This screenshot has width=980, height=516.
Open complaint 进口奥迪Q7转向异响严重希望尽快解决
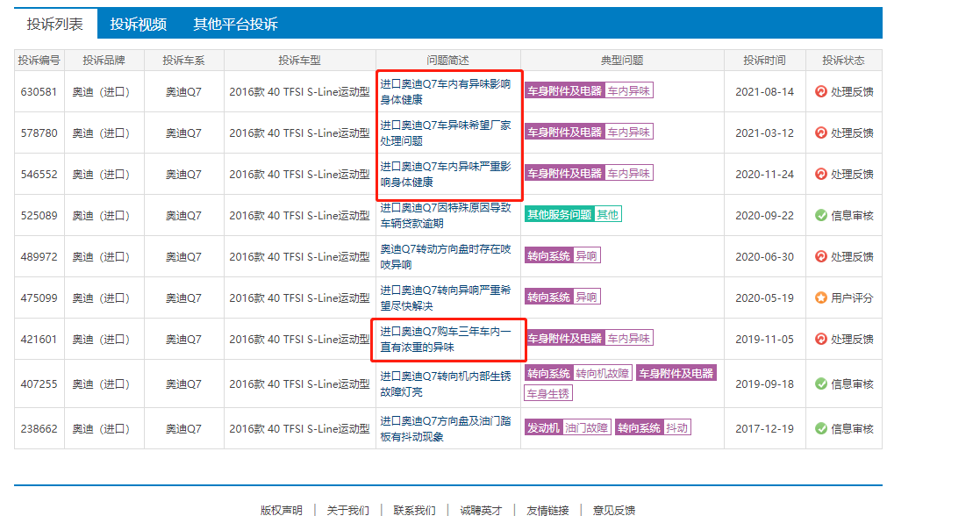[446, 297]
